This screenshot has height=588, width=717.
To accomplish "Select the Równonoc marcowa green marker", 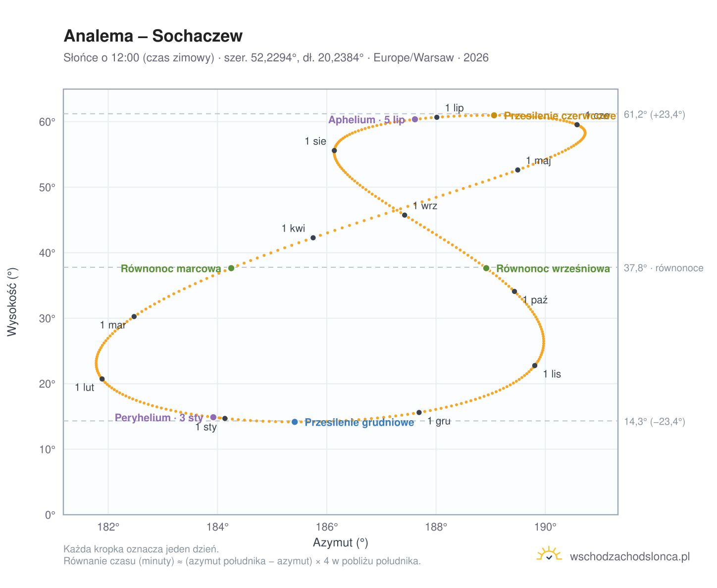I will click(x=231, y=268).
